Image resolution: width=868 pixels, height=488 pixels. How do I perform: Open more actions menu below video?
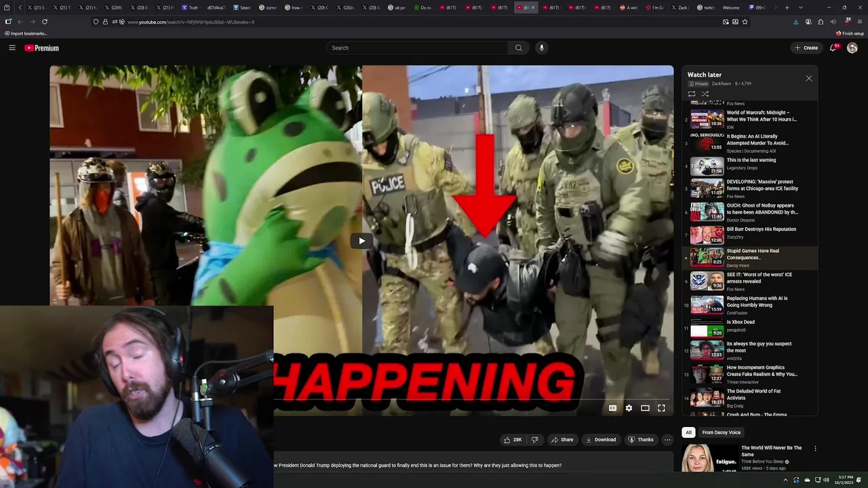pyautogui.click(x=667, y=440)
